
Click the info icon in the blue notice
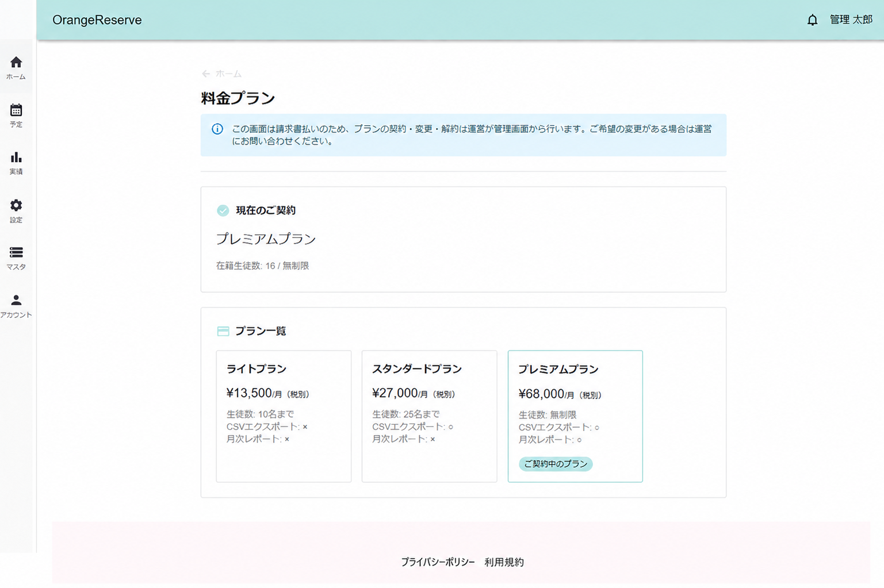tap(217, 129)
